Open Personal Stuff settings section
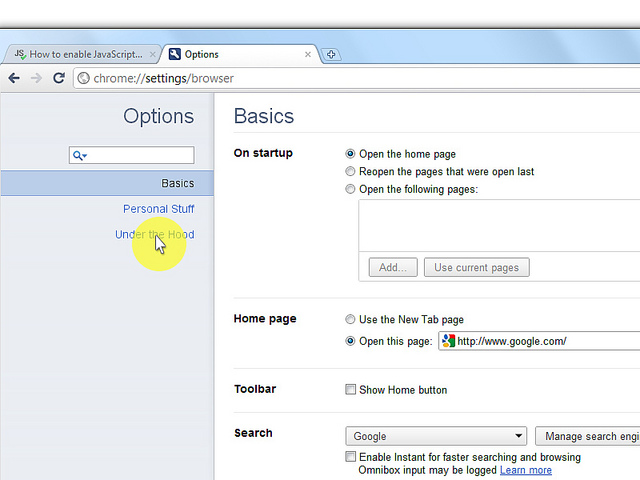This screenshot has height=480, width=640. coord(158,209)
